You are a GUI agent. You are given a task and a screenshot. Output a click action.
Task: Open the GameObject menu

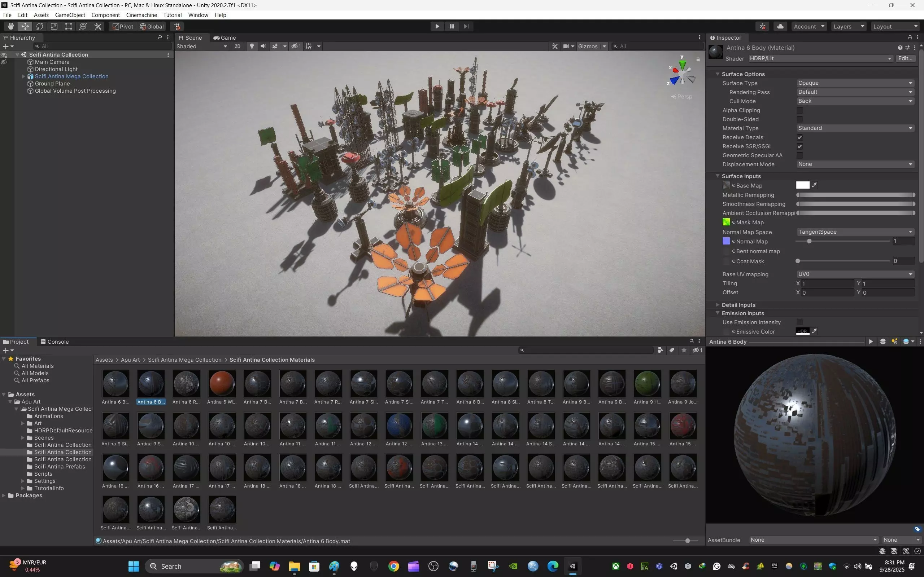(x=70, y=15)
